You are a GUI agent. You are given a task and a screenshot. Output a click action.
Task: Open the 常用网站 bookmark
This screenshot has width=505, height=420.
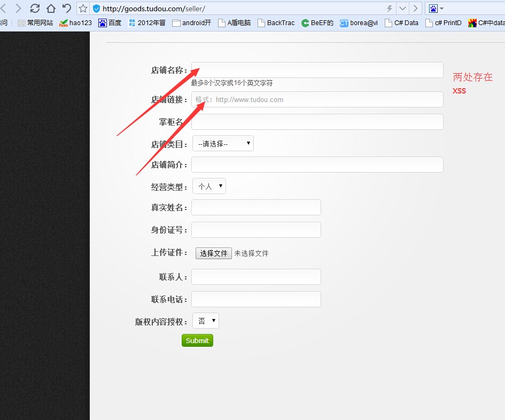click(35, 23)
